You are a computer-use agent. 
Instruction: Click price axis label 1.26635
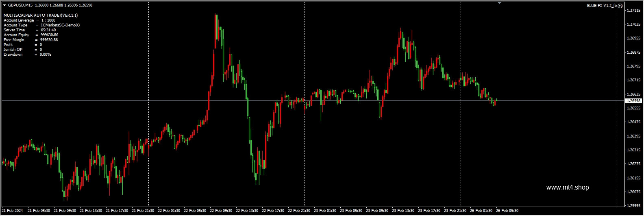tap(635, 94)
